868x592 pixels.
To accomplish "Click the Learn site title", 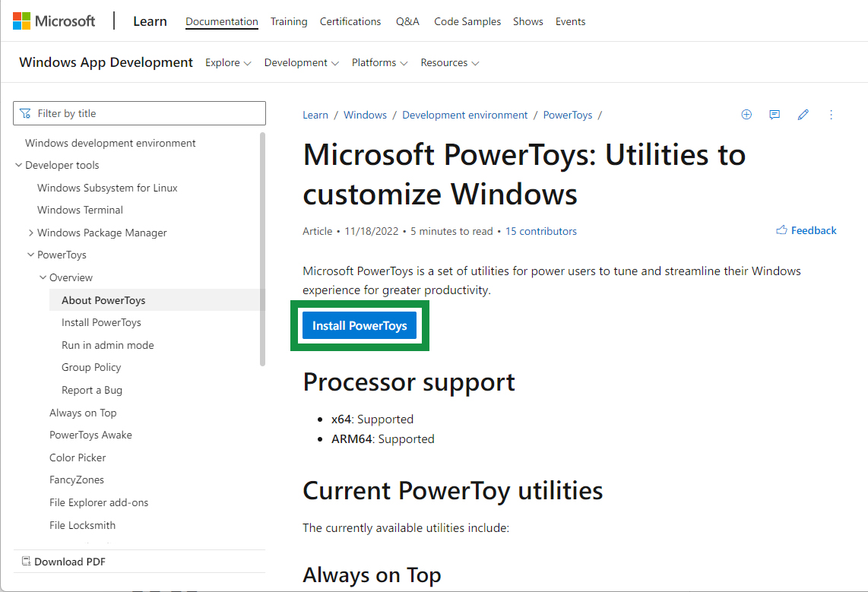I will [x=150, y=21].
